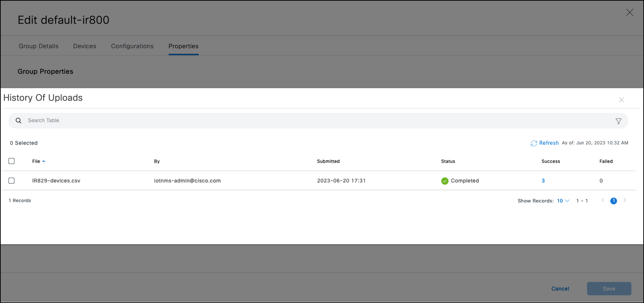Screen dimensions: 644x303
Task: Click the filter funnel icon
Action: pyautogui.click(x=618, y=121)
